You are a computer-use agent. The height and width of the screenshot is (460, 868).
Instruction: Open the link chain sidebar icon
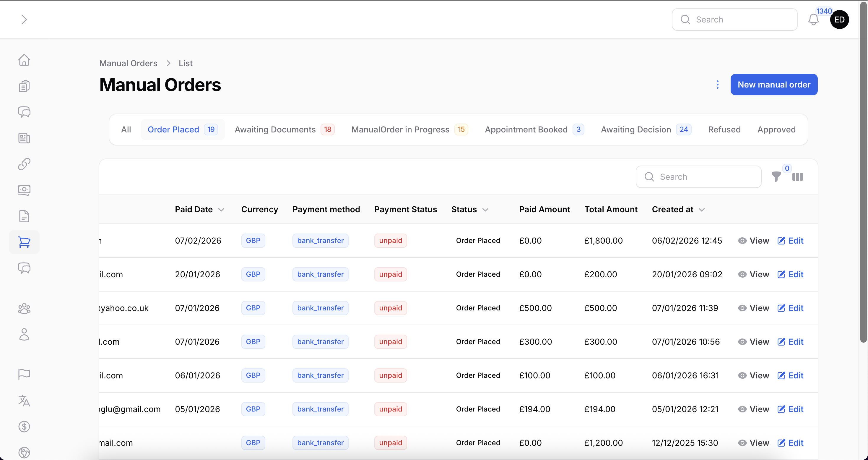tap(24, 164)
